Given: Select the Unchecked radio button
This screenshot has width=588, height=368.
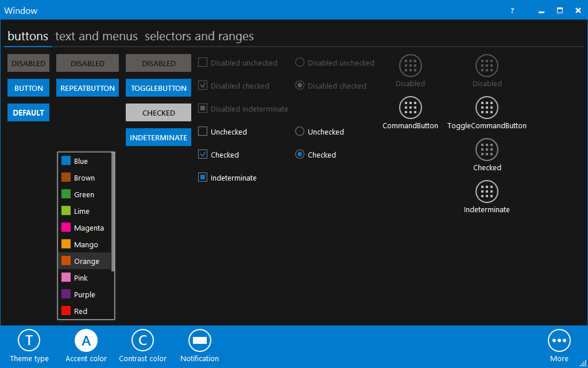Looking at the screenshot, I should [299, 131].
